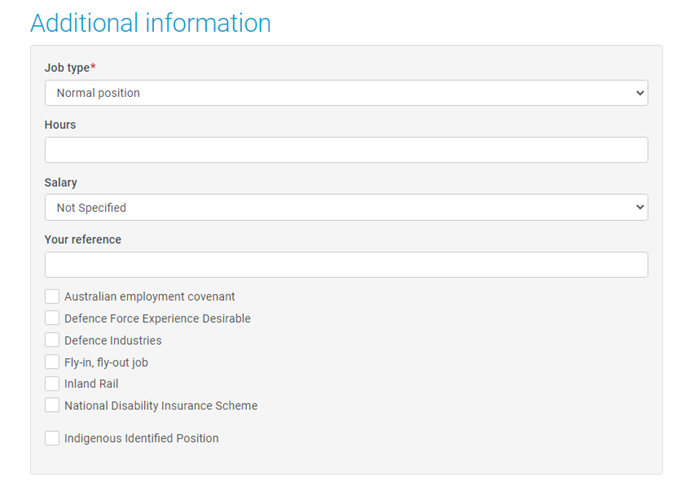Enable National Disability Insurance Scheme checkbox
694x501 pixels.
52,405
